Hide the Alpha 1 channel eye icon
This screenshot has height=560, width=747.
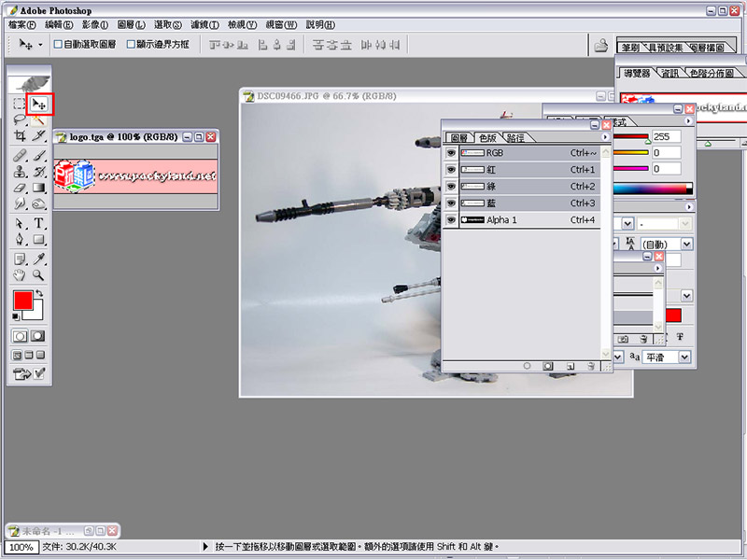[451, 220]
